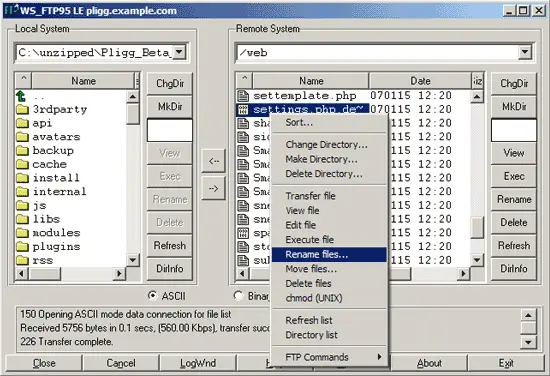Image resolution: width=550 pixels, height=376 pixels.
Task: Click the remote Delete button
Action: [x=514, y=222]
